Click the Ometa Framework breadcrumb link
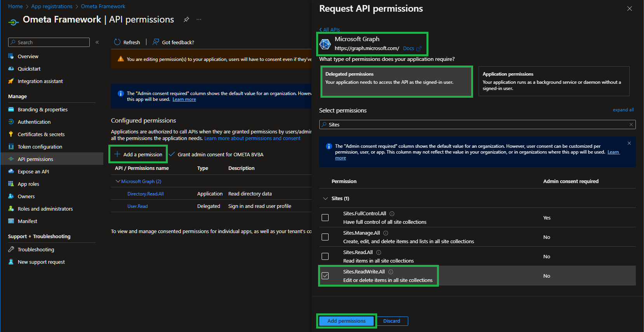 [x=103, y=6]
